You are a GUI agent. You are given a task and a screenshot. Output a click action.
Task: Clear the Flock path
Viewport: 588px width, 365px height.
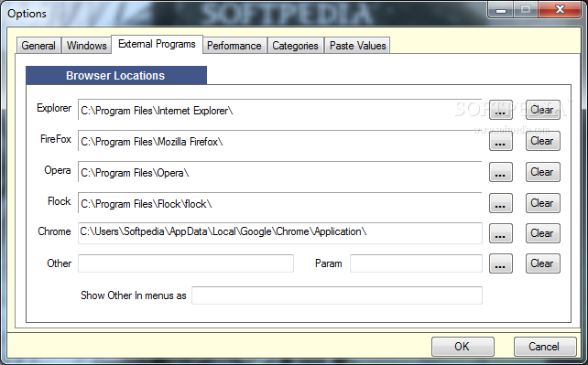click(542, 203)
